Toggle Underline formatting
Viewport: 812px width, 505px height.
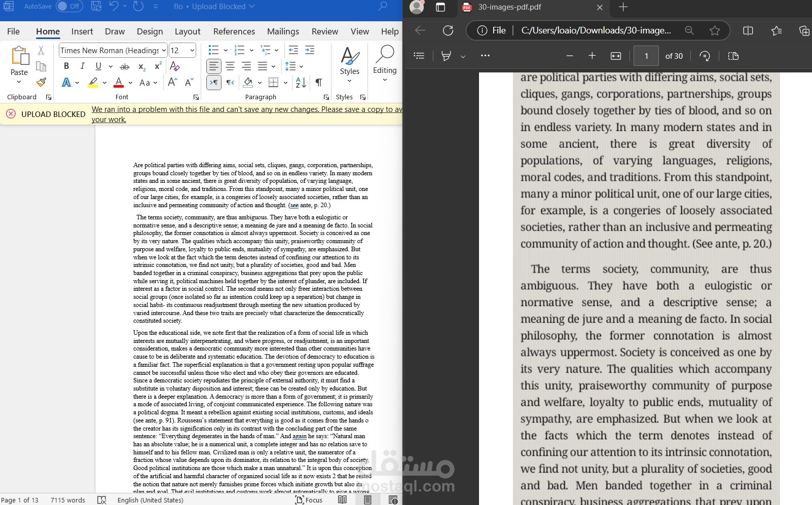coord(98,66)
